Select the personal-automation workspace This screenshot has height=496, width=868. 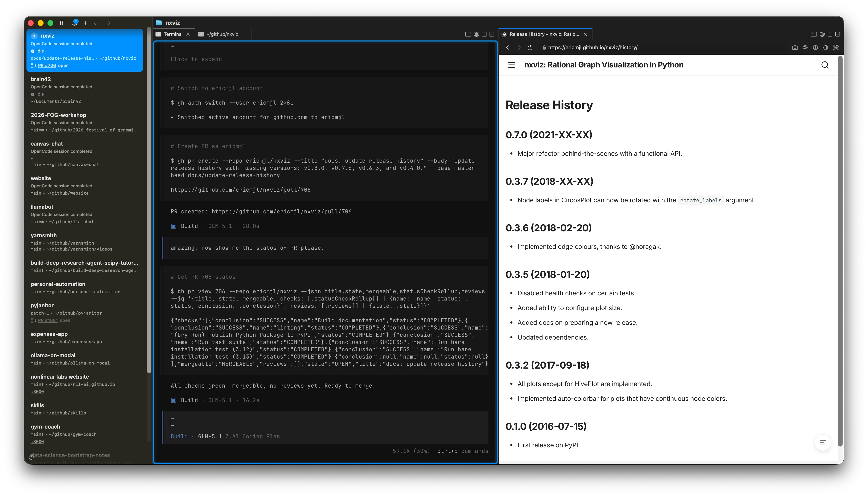coord(85,287)
